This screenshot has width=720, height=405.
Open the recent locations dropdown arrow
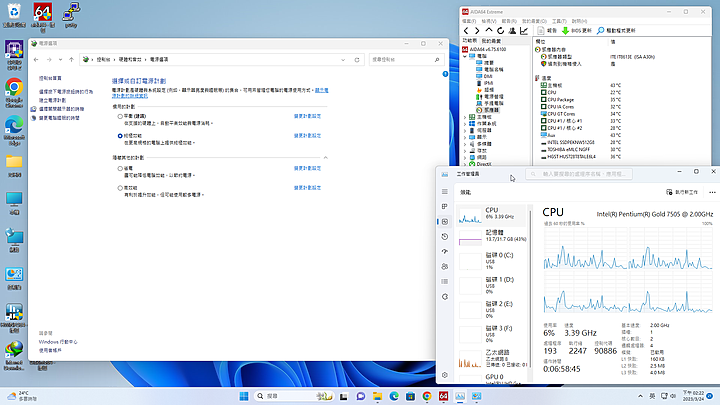click(60, 60)
